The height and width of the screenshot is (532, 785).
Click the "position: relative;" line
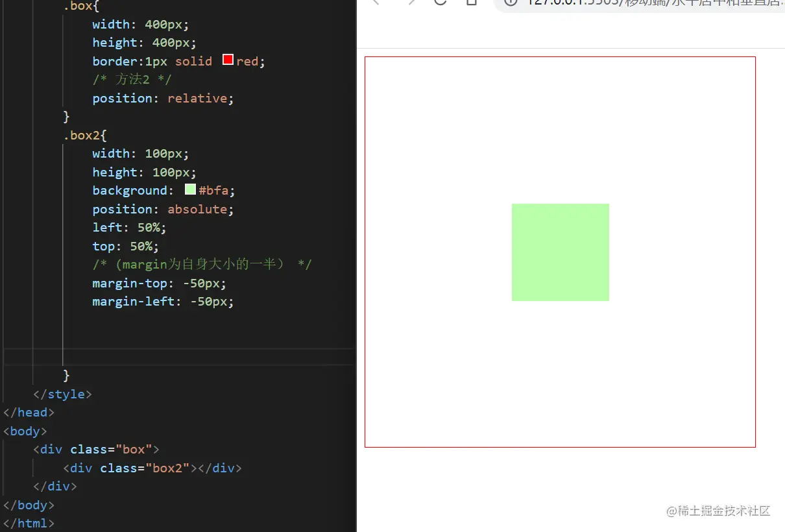pyautogui.click(x=163, y=98)
